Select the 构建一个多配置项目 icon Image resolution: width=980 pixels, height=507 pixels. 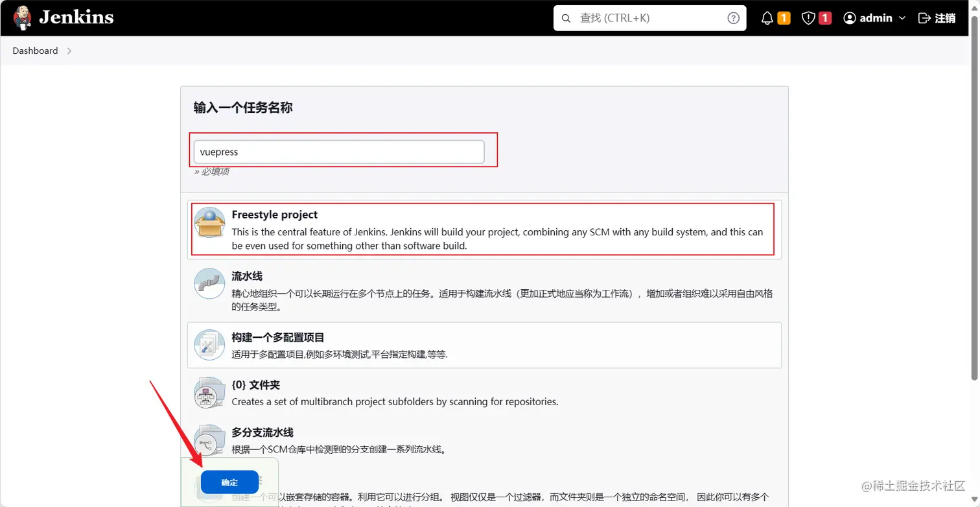pyautogui.click(x=209, y=344)
